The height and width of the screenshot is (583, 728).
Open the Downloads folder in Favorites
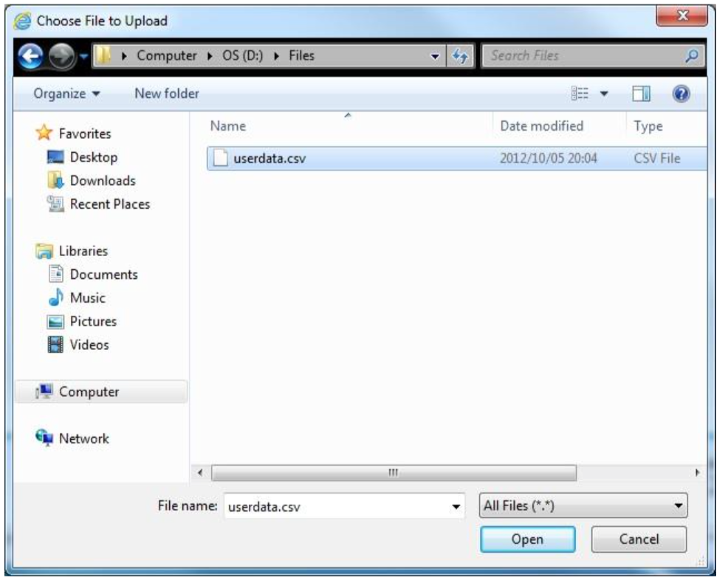coord(102,181)
